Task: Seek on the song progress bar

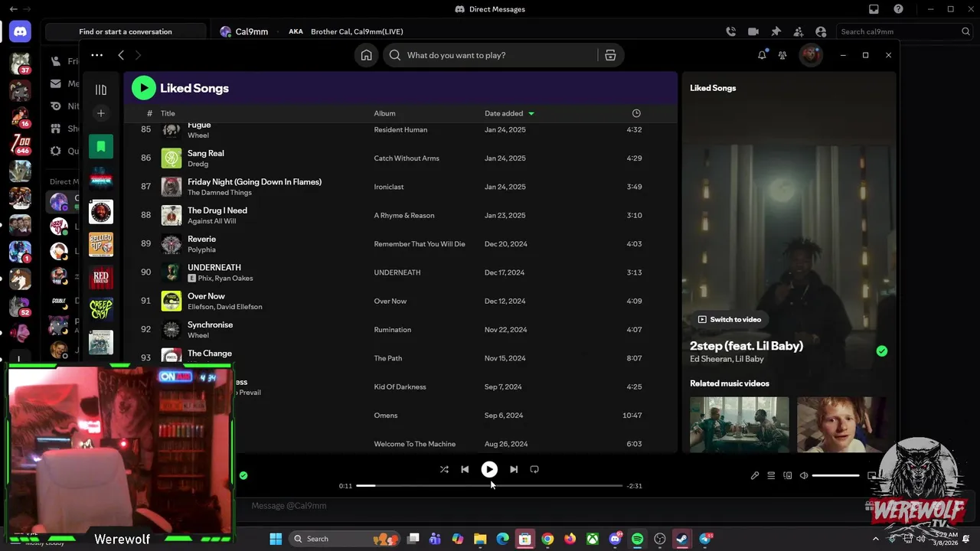Action: tap(489, 486)
